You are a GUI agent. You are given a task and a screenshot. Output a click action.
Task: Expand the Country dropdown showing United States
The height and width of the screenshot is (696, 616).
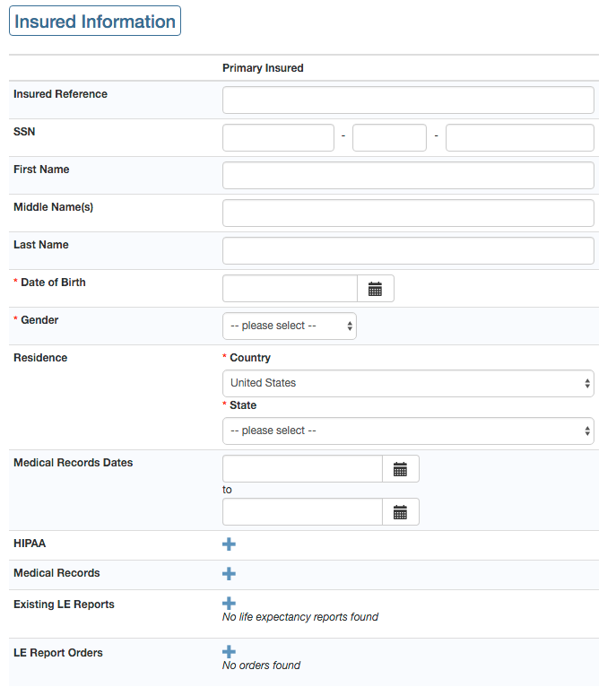(407, 383)
